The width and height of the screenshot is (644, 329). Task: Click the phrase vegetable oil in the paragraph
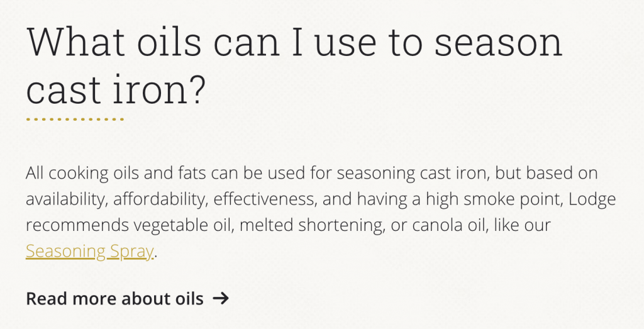[184, 225]
